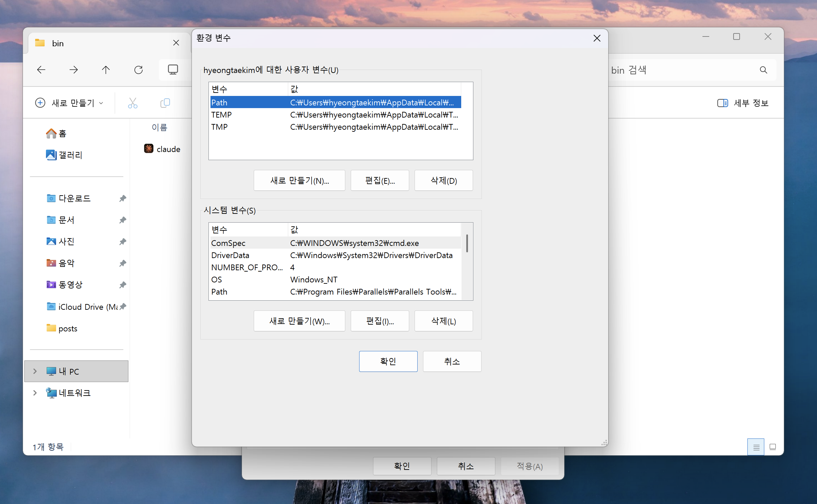Click the pin icon next to 동영상
This screenshot has width=817, height=504.
coord(123,285)
